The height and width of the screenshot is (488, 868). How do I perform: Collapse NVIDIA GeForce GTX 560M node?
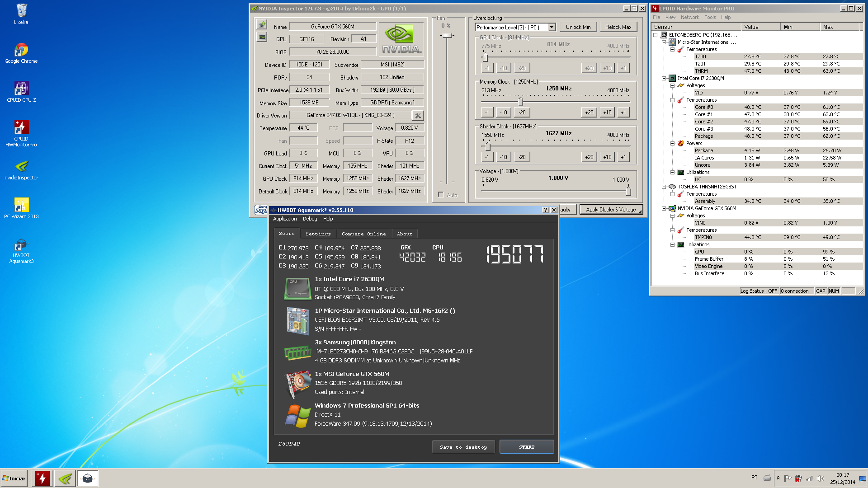point(664,208)
